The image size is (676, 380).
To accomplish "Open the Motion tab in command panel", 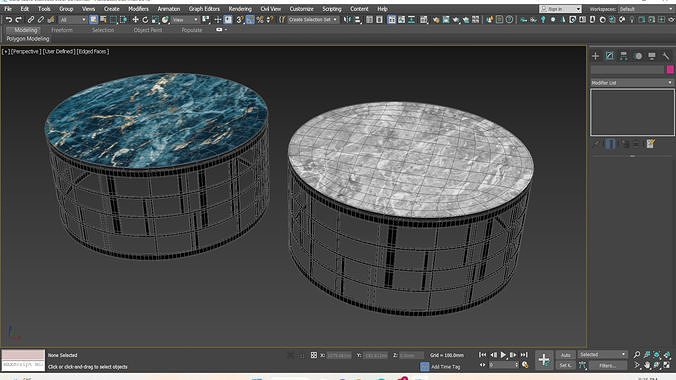I will [638, 56].
